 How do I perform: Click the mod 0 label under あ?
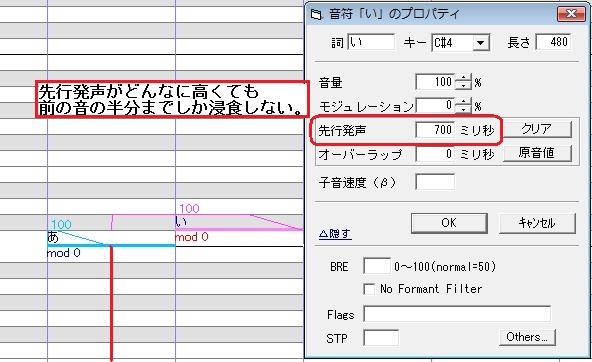(63, 253)
